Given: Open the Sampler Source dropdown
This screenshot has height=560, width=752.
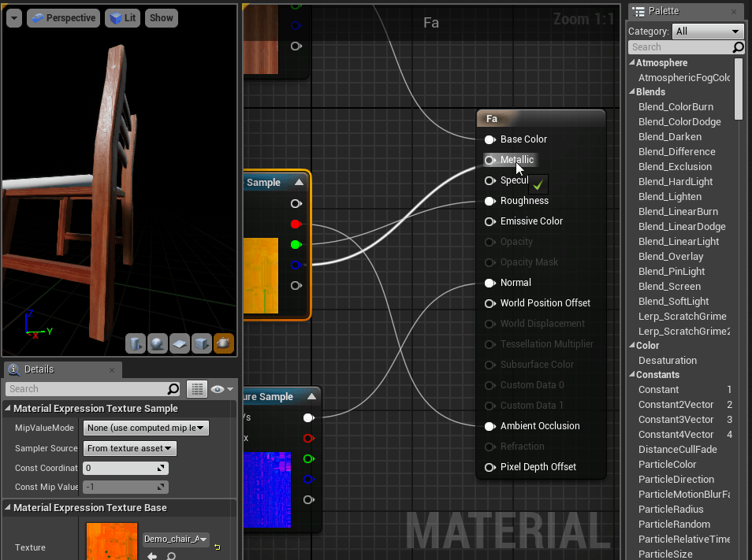Looking at the screenshot, I should pyautogui.click(x=130, y=449).
